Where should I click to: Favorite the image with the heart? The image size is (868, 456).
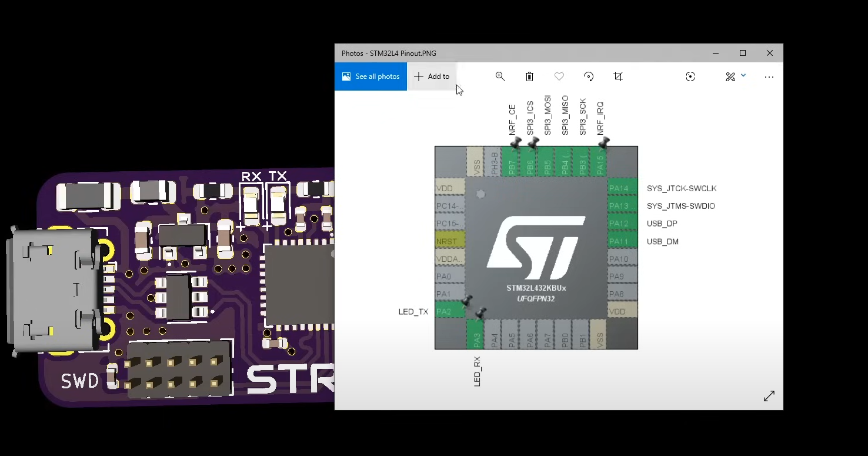click(559, 76)
